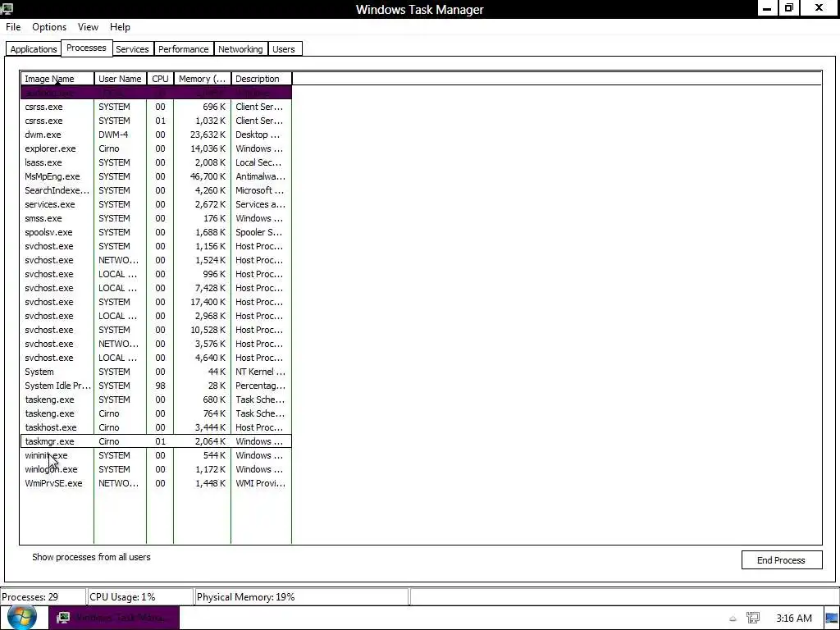The width and height of the screenshot is (840, 630).
Task: Sort by Memory column header
Action: 202,79
